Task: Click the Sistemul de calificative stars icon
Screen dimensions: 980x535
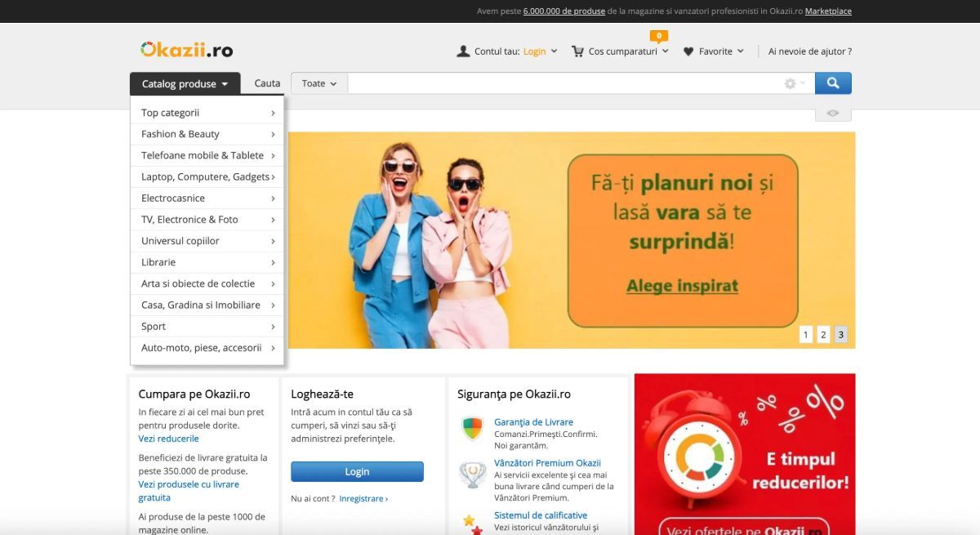Action: click(473, 523)
